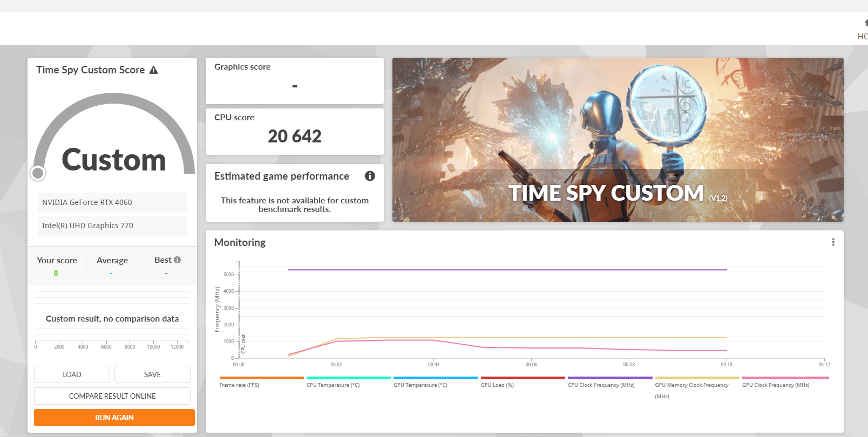The height and width of the screenshot is (437, 868).
Task: Click the orange RUN AGAIN button
Action: click(114, 418)
